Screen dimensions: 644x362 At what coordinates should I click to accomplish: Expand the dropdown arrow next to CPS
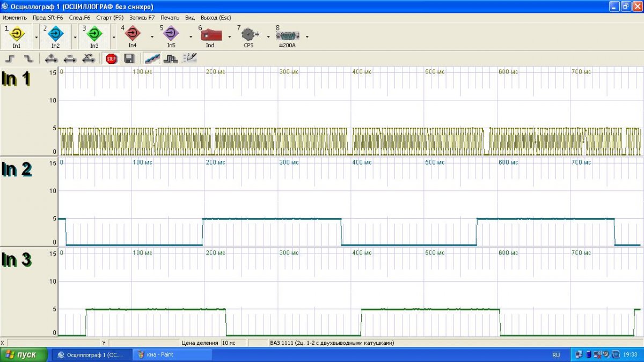coord(268,37)
